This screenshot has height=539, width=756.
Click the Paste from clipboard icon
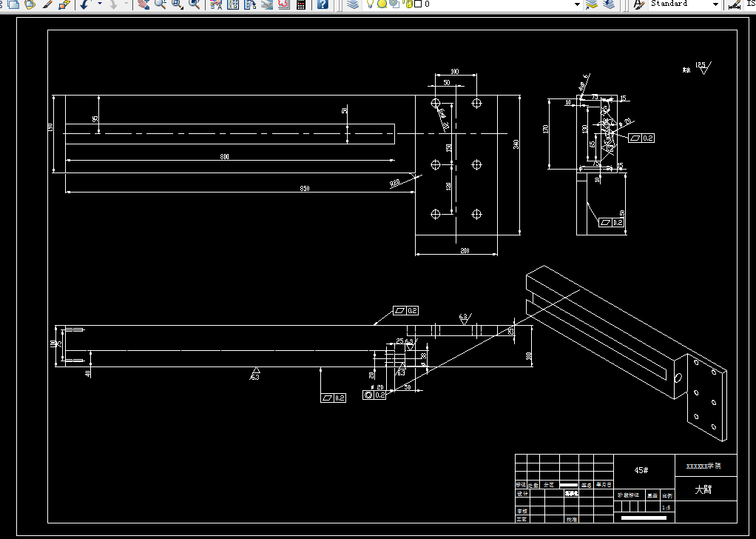[30, 4]
